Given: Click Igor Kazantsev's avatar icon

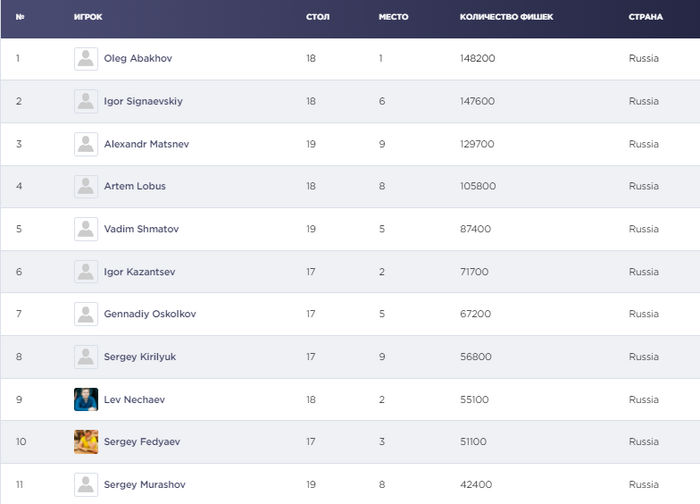Looking at the screenshot, I should coord(86,272).
